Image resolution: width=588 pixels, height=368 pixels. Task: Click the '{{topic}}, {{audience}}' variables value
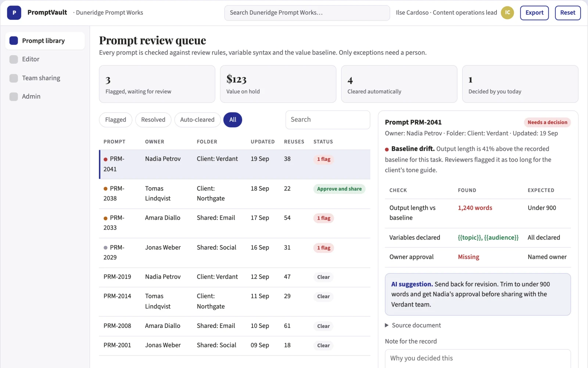click(x=488, y=238)
